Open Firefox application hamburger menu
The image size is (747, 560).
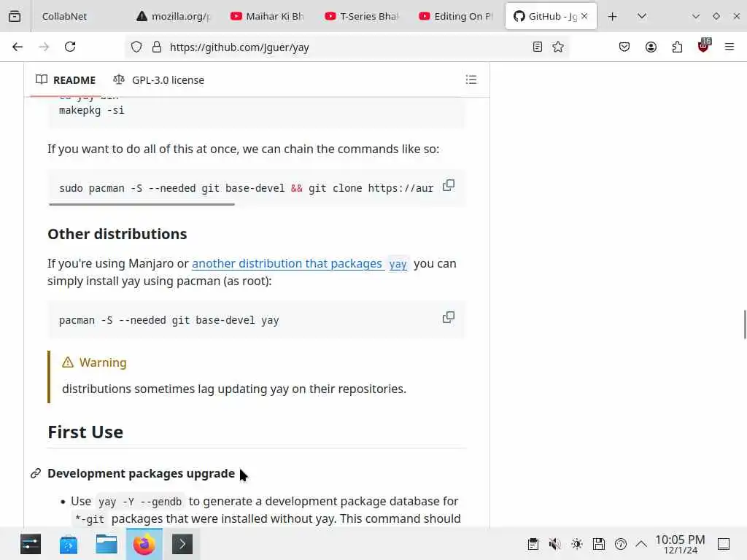coord(729,47)
